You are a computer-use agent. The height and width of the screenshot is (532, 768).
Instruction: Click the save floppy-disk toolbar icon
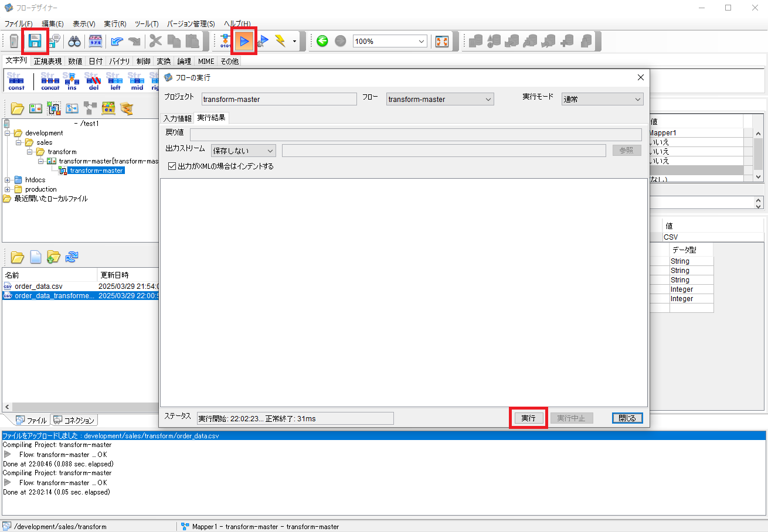click(x=35, y=41)
